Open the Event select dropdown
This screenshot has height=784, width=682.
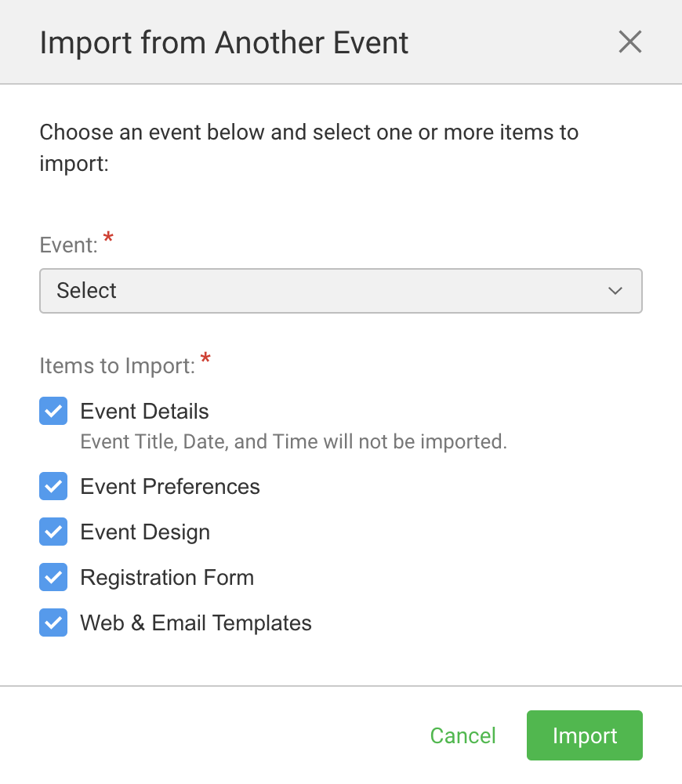[340, 291]
